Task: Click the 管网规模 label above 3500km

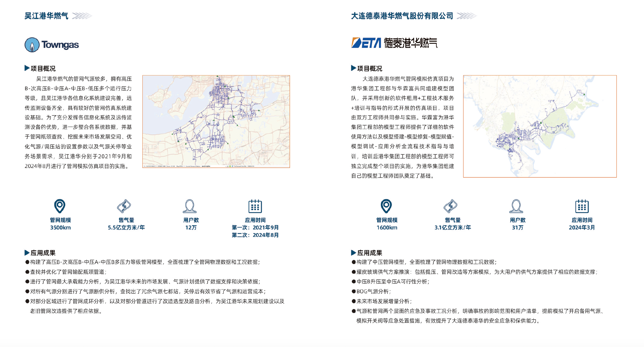Action: [61, 220]
